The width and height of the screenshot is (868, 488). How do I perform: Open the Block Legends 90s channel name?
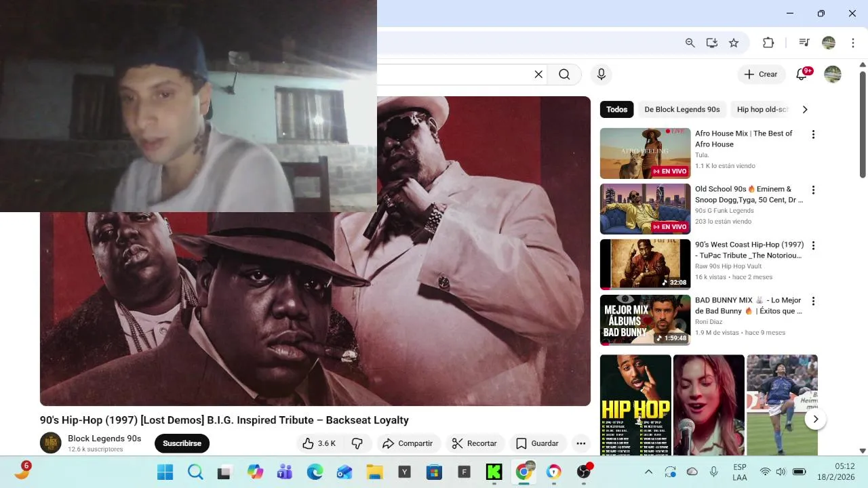tap(104, 439)
